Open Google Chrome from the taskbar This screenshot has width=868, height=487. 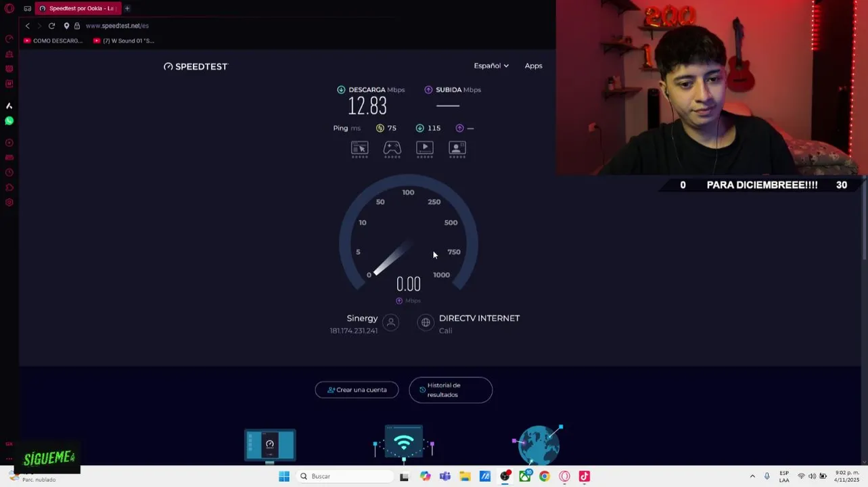click(545, 476)
